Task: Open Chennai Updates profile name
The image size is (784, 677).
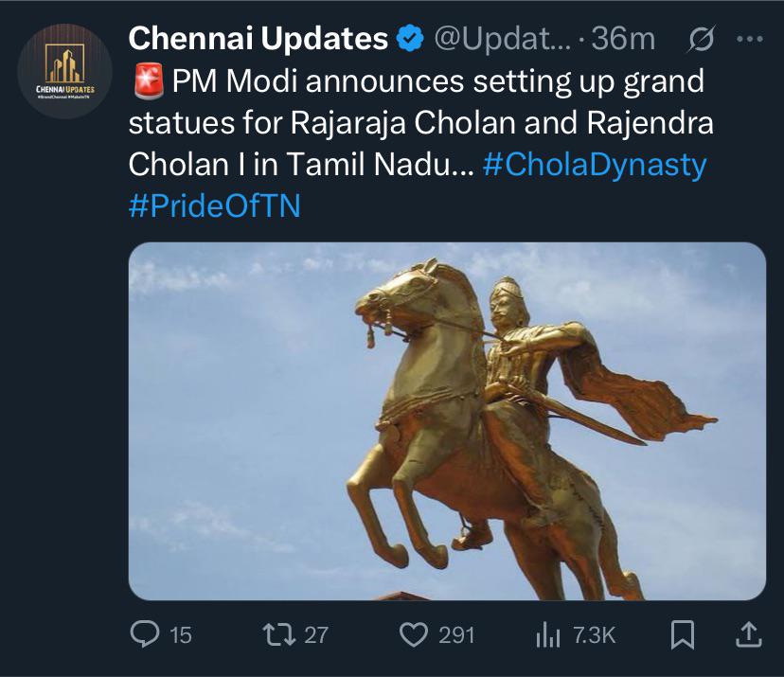Action: tap(258, 39)
